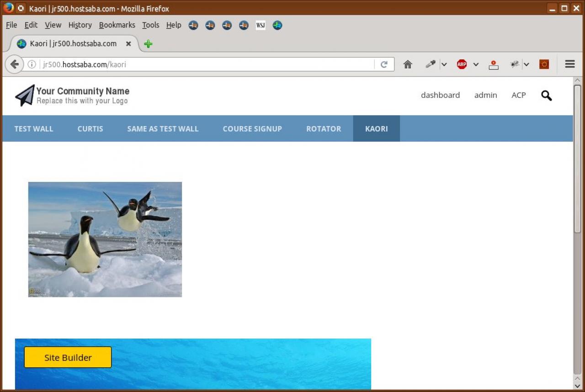Image resolution: width=585 pixels, height=392 pixels.
Task: Expand dropdown arrow beside the Firebug bug icon
Action: 526,64
